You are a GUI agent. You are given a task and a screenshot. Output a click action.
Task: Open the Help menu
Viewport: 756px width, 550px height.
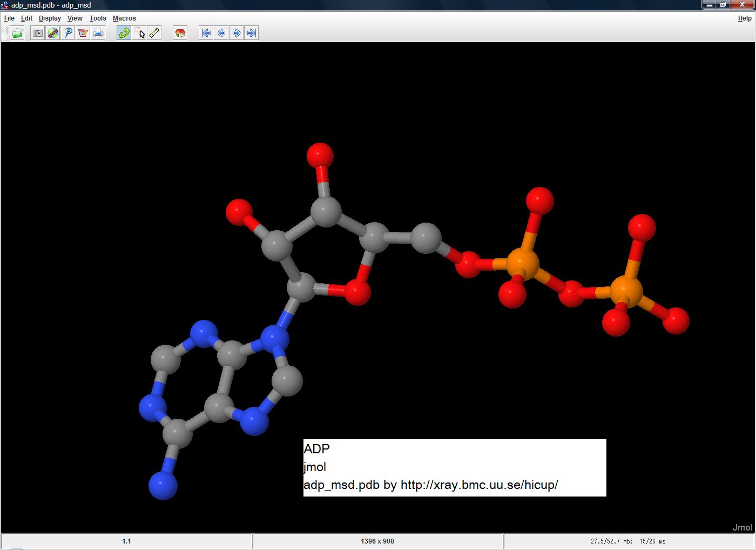[x=745, y=18]
